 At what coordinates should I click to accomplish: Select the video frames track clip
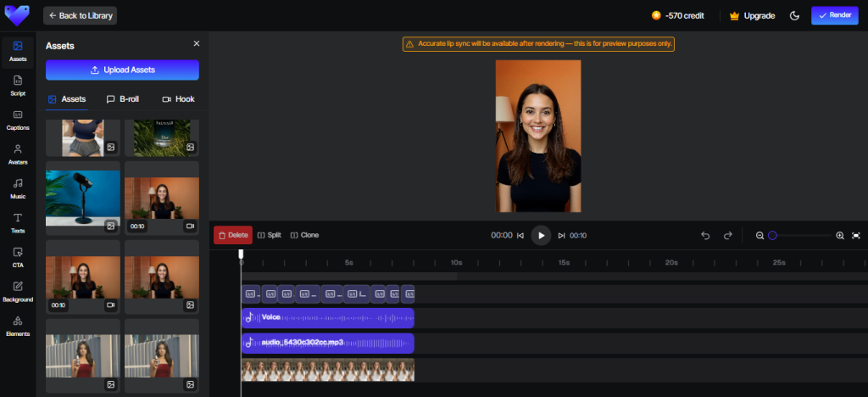coord(328,369)
